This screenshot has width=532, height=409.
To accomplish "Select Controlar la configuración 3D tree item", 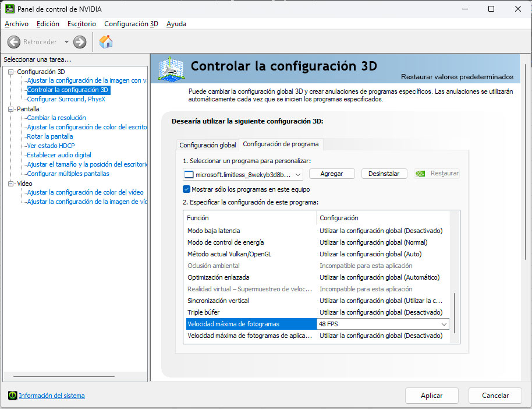I will (68, 90).
